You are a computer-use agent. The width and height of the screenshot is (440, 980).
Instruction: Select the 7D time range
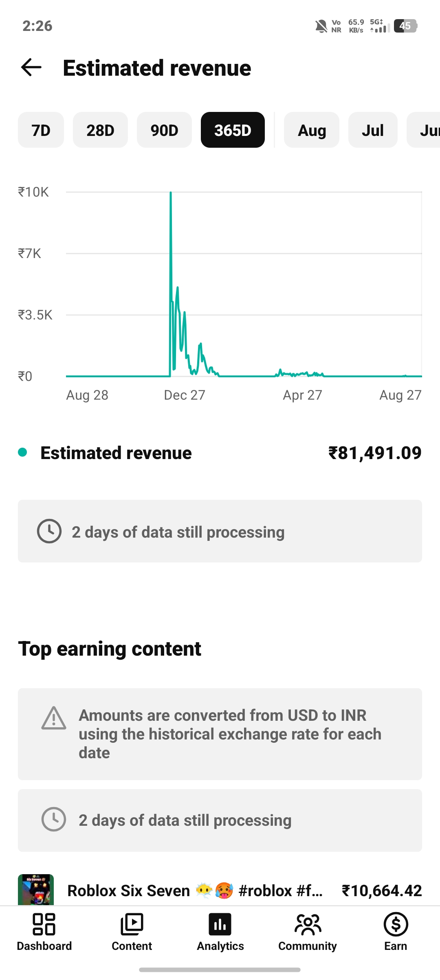click(x=41, y=130)
